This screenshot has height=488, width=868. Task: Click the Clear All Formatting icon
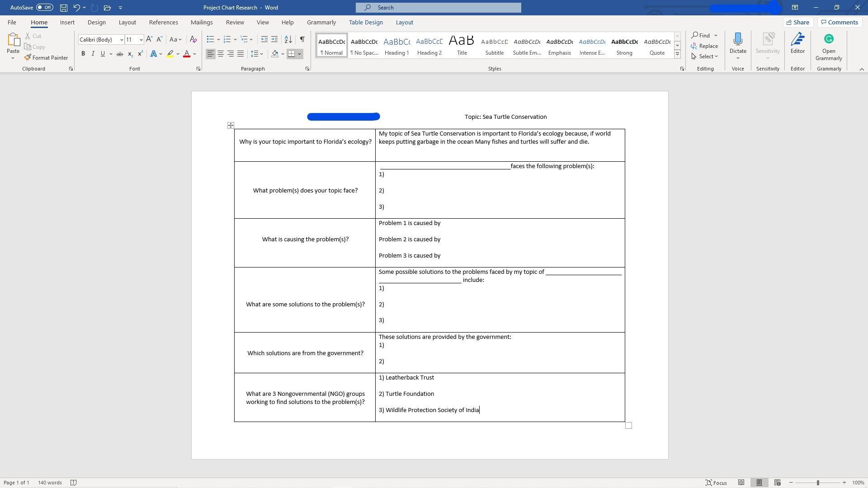coord(193,39)
